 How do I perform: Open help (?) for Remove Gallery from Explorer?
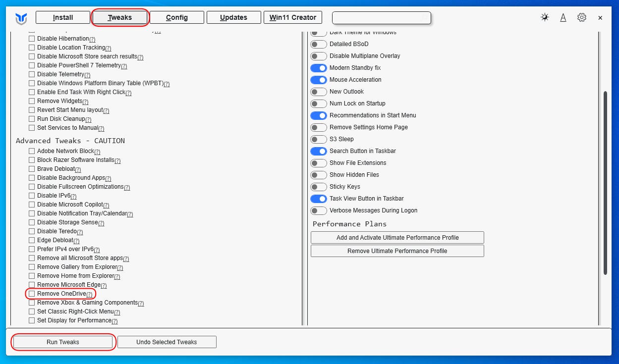coord(120,267)
